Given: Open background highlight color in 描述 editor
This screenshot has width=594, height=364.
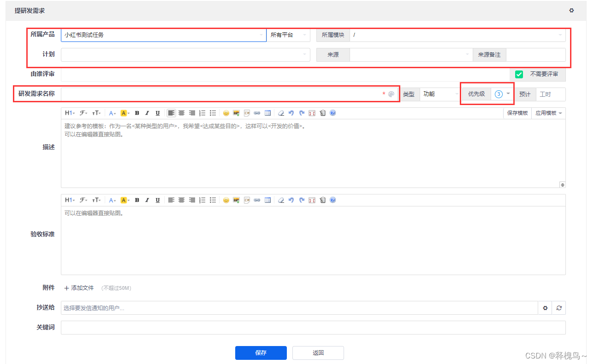Looking at the screenshot, I should [x=125, y=113].
